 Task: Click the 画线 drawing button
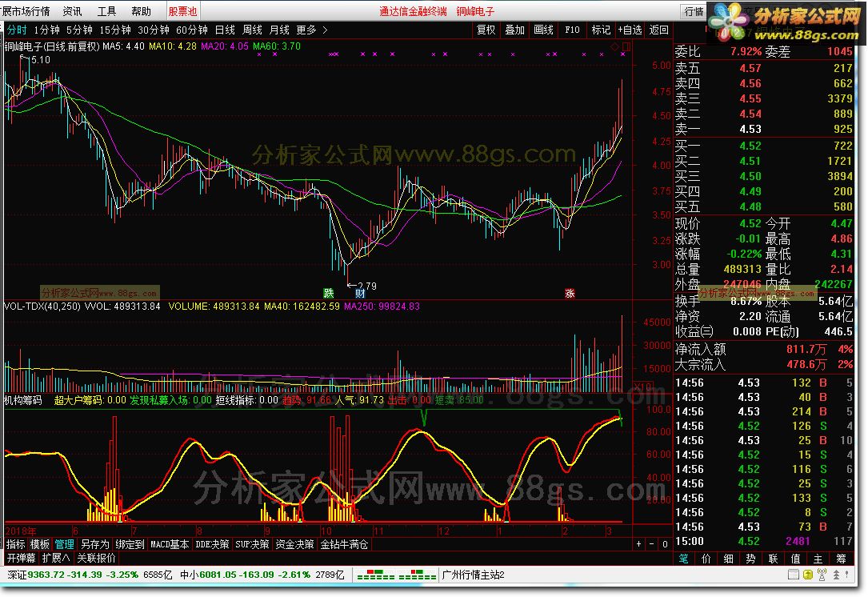[x=544, y=30]
